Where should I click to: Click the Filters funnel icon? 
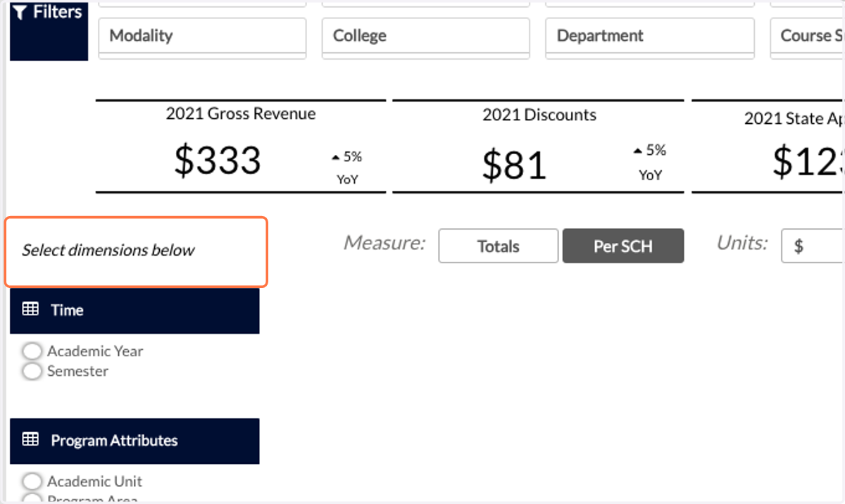tap(20, 12)
